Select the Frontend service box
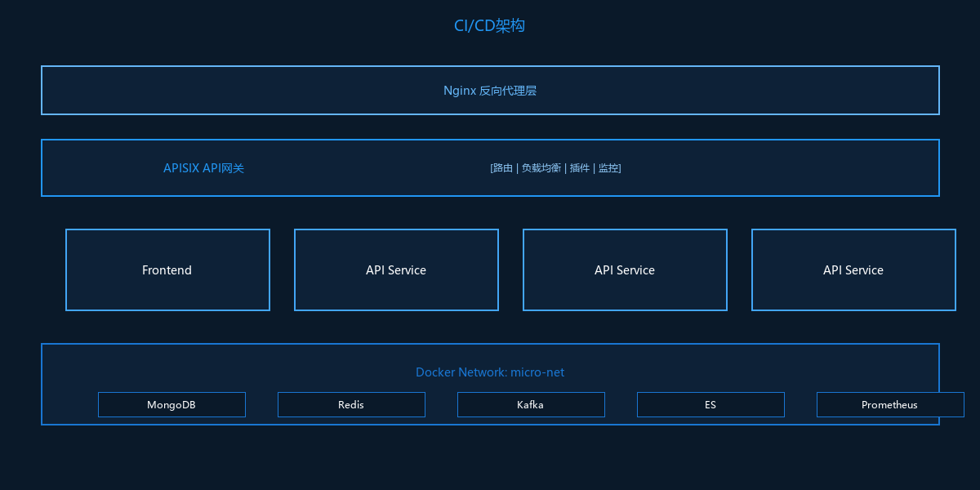980x490 pixels. coord(167,269)
